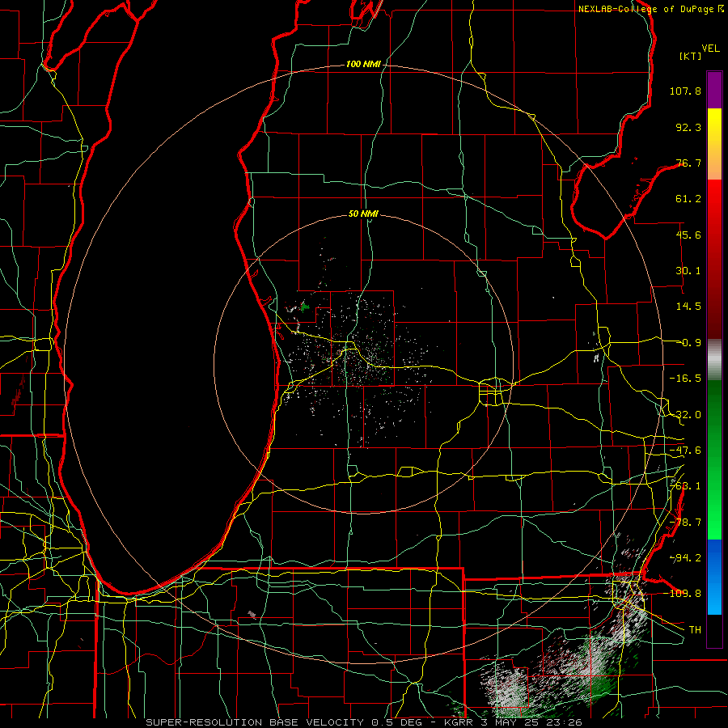Image resolution: width=728 pixels, height=728 pixels.
Task: Click the -63.1 velocity scale value
Action: click(685, 486)
